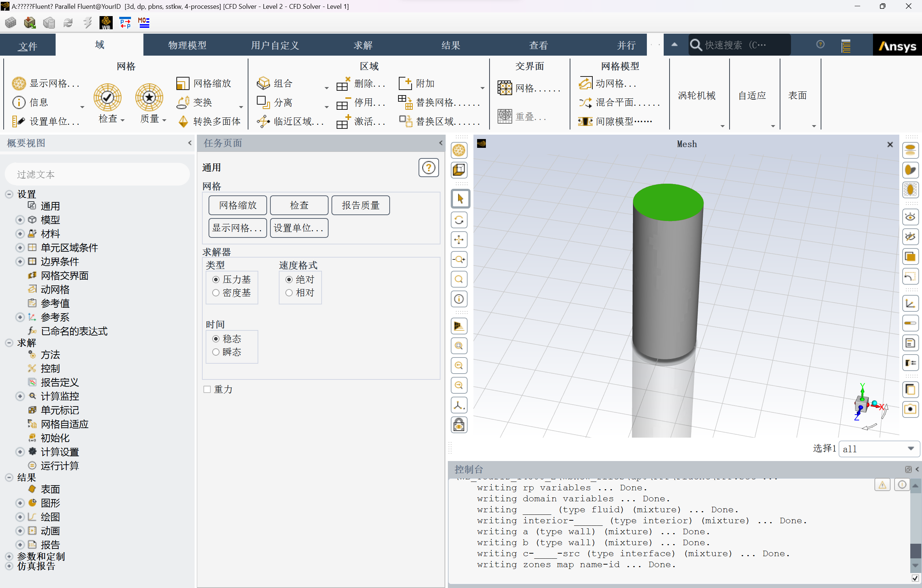Click the Workbench icon in the top toolbar
This screenshot has width=922, height=588.
click(106, 23)
